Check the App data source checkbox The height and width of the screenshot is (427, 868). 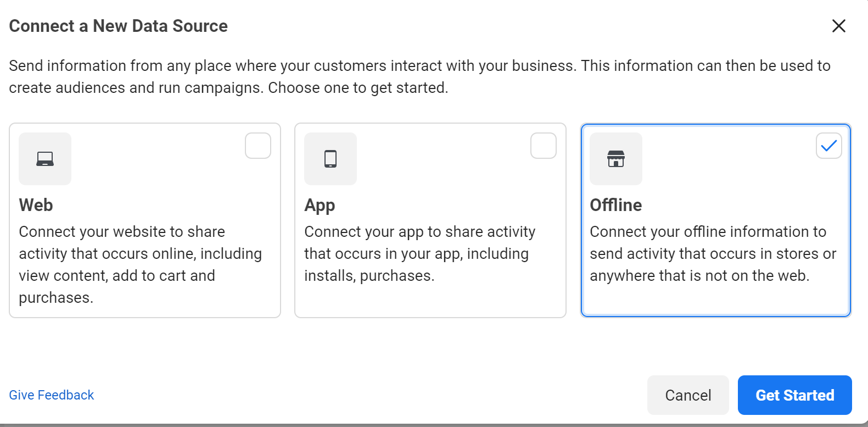(544, 146)
